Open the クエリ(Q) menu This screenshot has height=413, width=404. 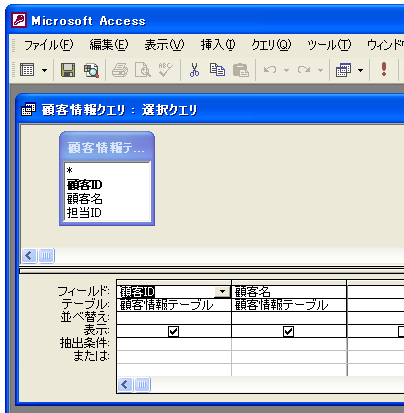click(271, 45)
